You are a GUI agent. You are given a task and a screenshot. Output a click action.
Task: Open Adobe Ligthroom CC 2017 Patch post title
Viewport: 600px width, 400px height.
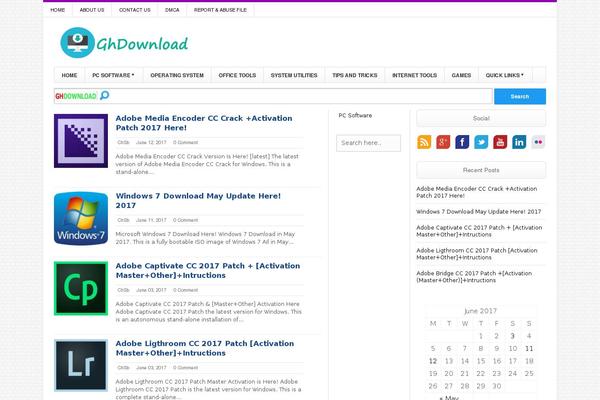pos(205,348)
